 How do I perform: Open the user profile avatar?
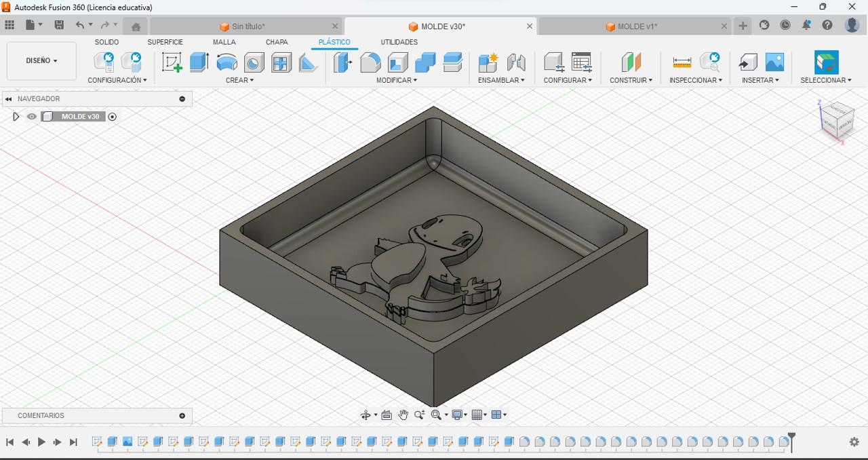pos(852,25)
